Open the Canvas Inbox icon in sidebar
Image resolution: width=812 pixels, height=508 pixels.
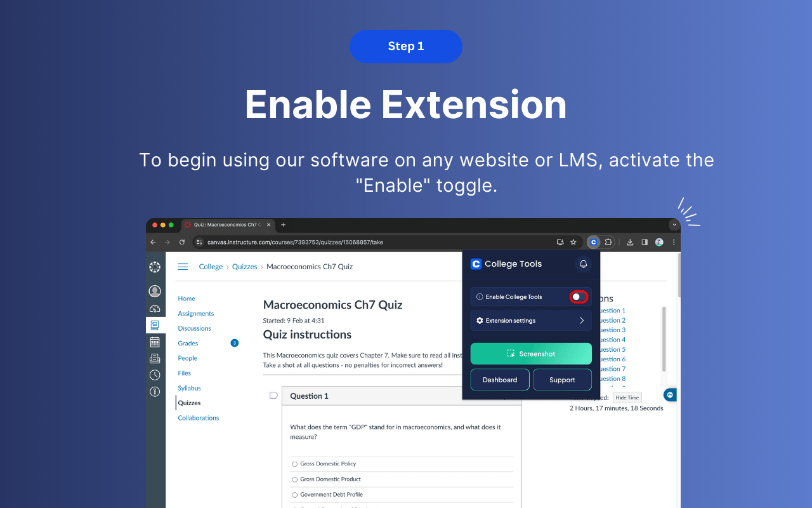coord(155,358)
